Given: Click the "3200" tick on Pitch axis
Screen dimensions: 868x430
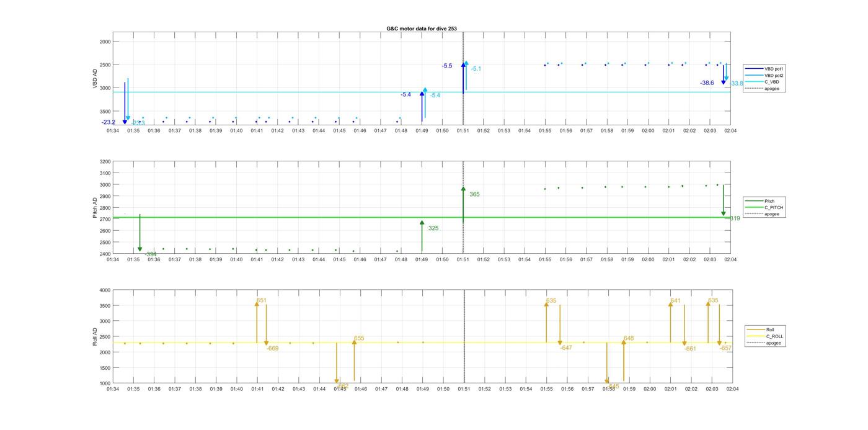Looking at the screenshot, I should tap(105, 162).
